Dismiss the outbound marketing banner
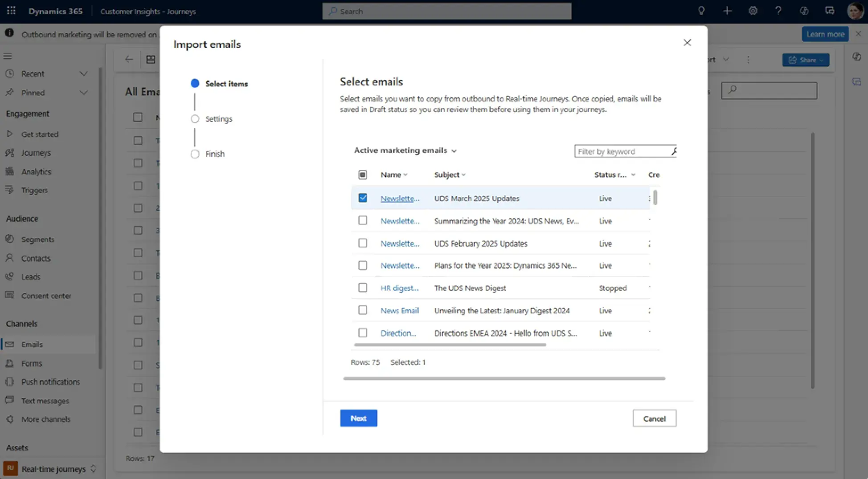The image size is (868, 479). 858,34
